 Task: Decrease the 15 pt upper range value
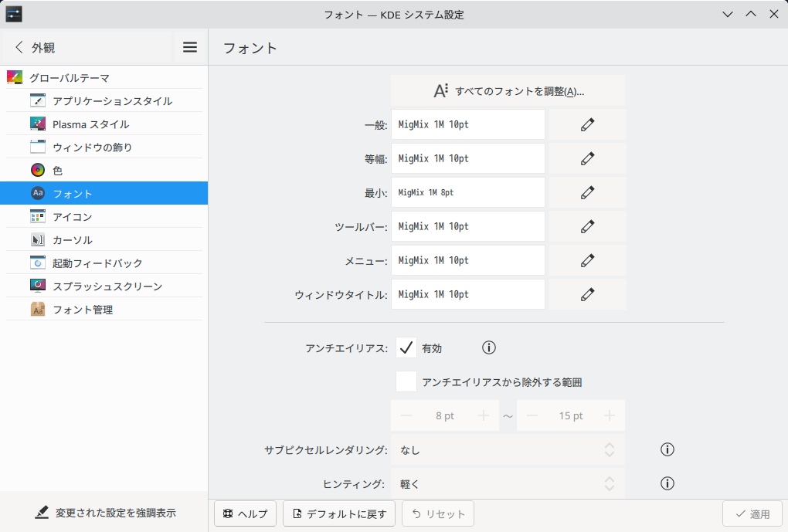click(532, 415)
